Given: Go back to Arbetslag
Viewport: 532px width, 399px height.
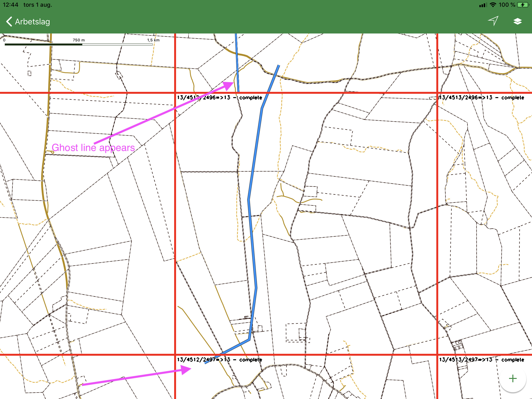Looking at the screenshot, I should click(x=32, y=22).
